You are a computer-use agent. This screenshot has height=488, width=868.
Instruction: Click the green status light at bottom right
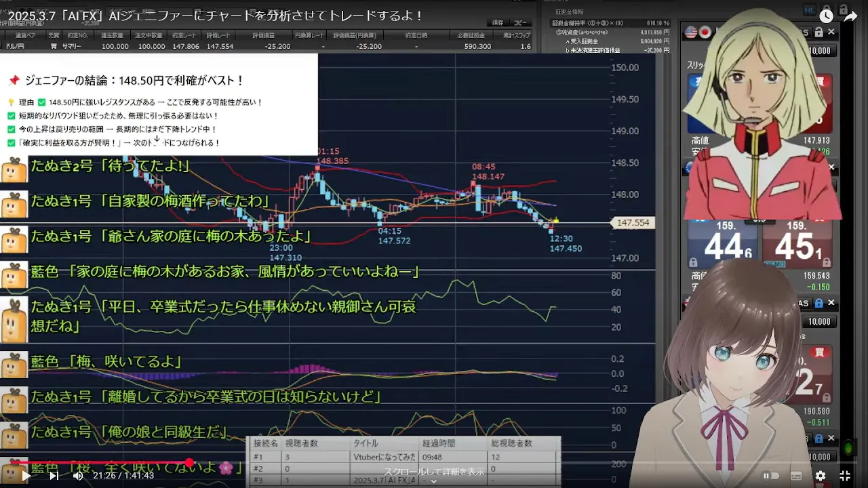tap(848, 448)
